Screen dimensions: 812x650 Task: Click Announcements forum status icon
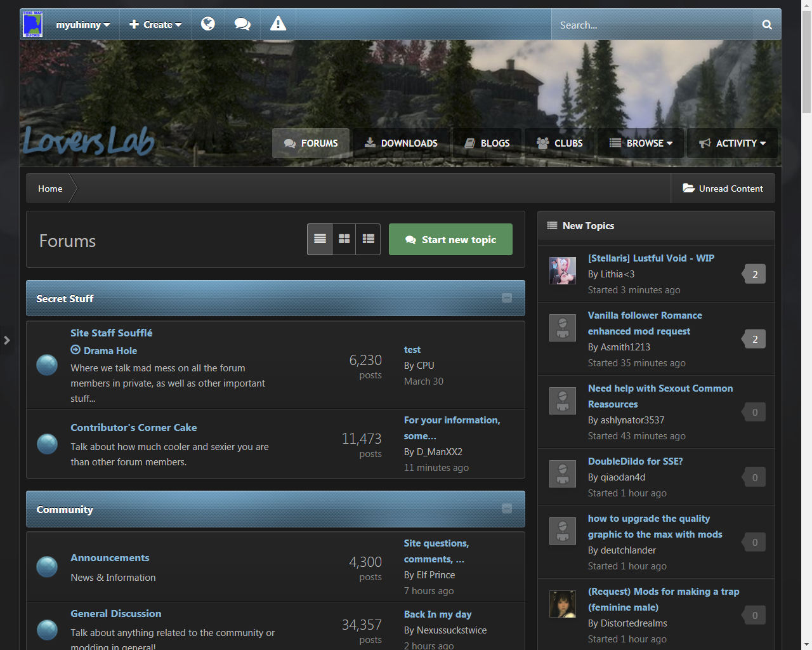pyautogui.click(x=47, y=567)
